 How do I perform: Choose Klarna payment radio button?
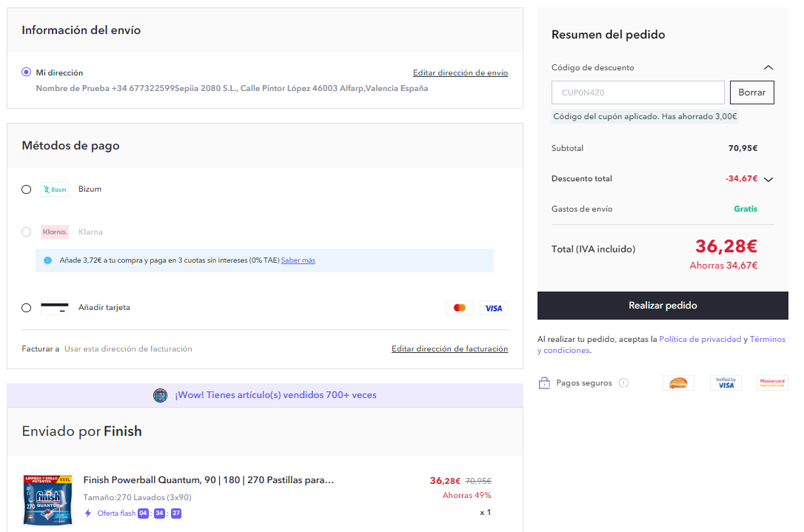pos(26,232)
